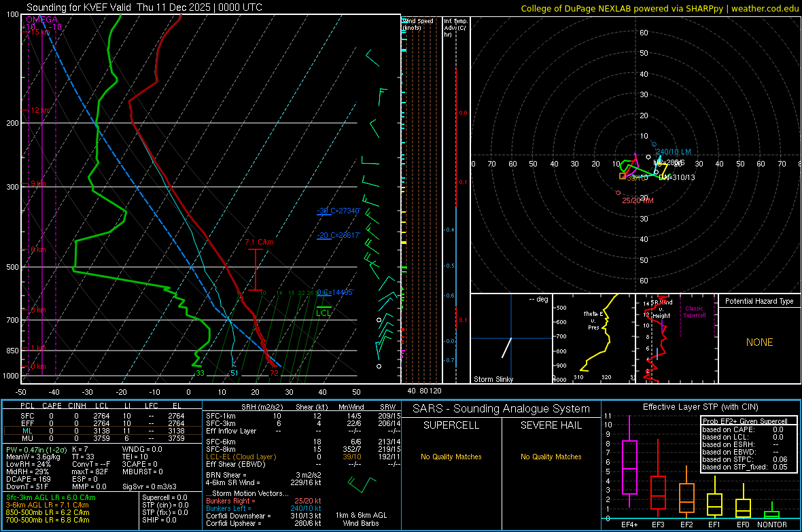This screenshot has height=532, width=802.
Task: Click the '-30 C=27340'' temperature level label
Action: pyautogui.click(x=338, y=211)
